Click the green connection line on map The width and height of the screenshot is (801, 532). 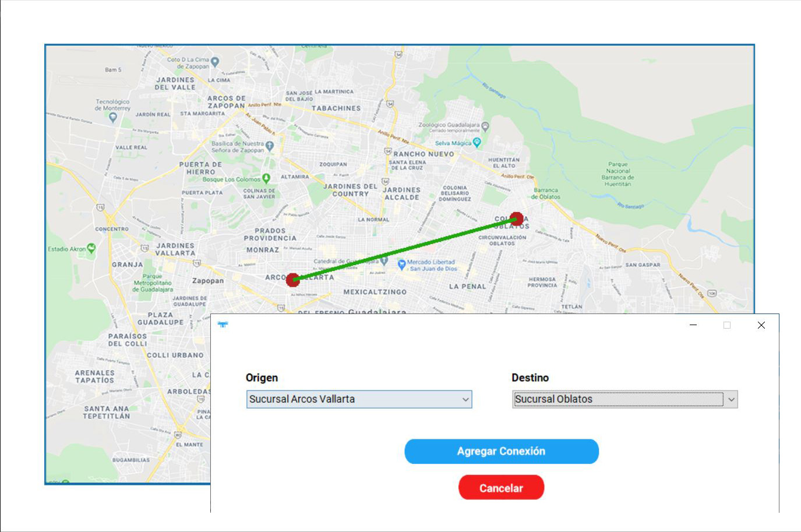(404, 250)
